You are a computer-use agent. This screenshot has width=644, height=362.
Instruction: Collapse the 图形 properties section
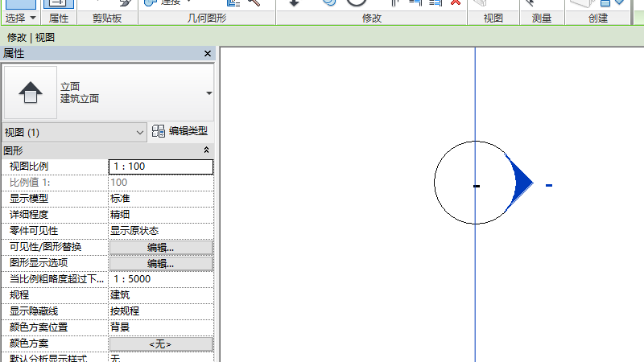tap(206, 150)
